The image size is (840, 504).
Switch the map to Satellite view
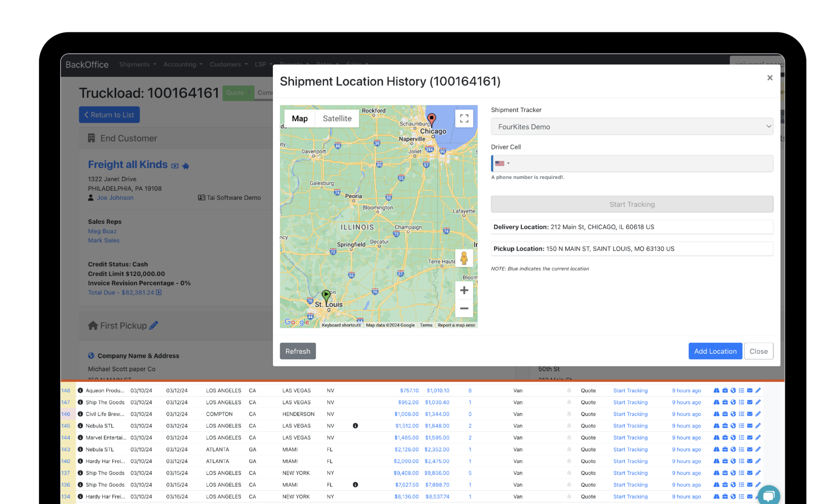[337, 118]
